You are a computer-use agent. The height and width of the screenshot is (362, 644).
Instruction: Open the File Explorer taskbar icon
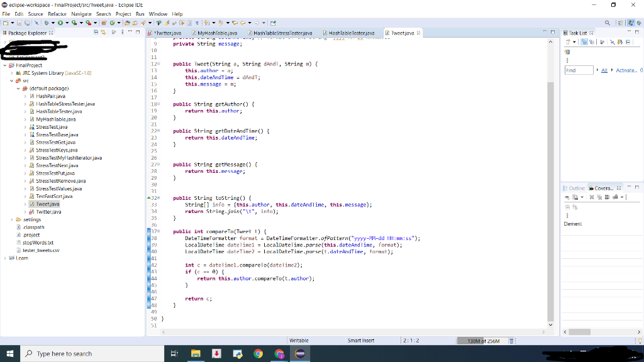point(196,353)
